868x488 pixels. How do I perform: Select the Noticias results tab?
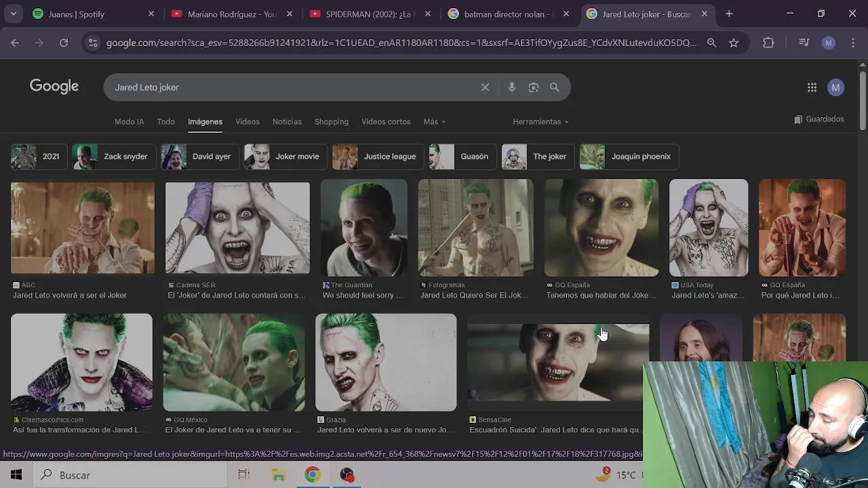[287, 122]
